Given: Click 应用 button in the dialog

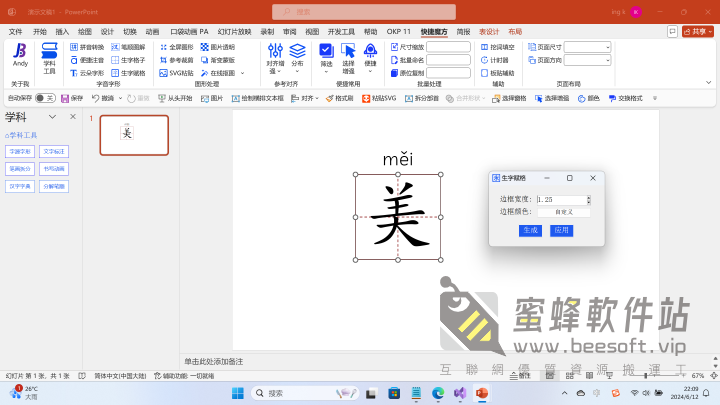Looking at the screenshot, I should [x=561, y=230].
